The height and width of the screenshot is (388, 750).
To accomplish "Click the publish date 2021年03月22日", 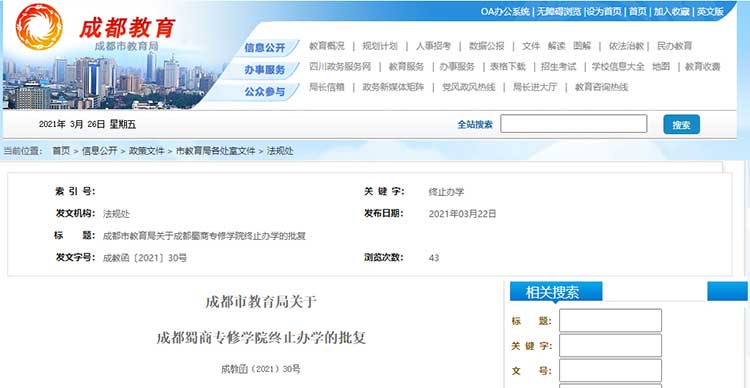I will tap(463, 214).
